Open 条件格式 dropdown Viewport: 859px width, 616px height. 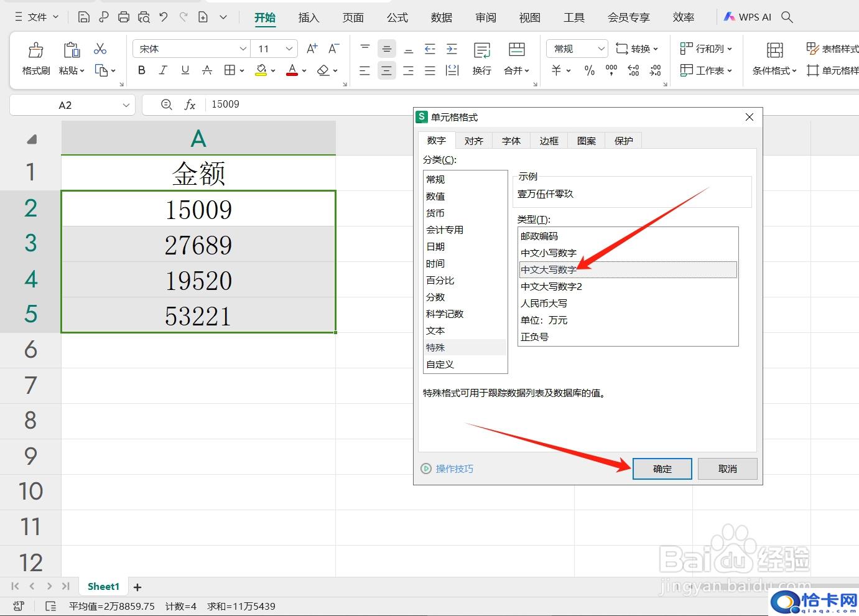pos(774,70)
